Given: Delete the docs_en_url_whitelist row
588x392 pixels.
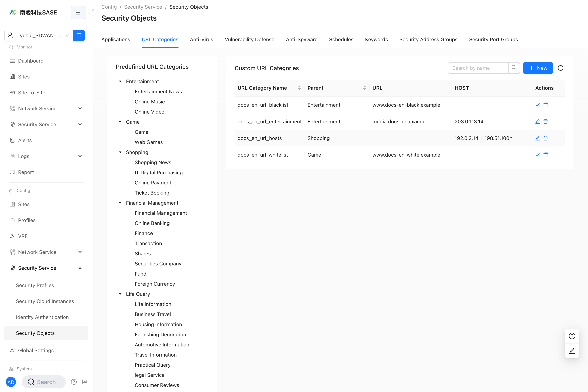Looking at the screenshot, I should [546, 155].
